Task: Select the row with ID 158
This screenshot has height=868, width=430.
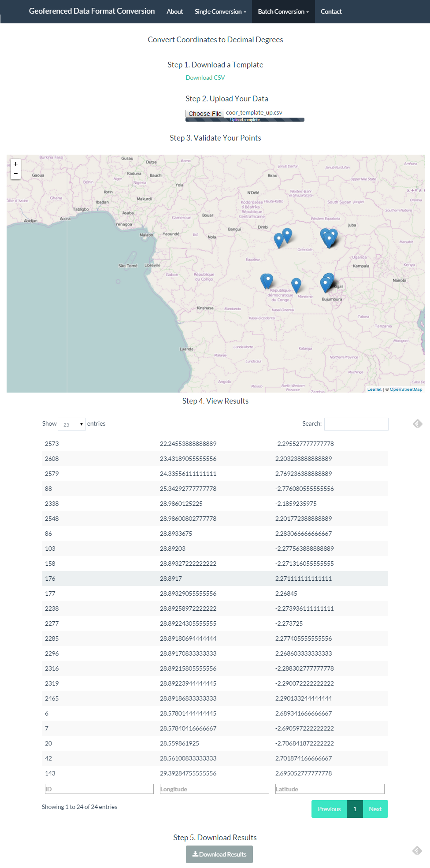Action: (215, 564)
